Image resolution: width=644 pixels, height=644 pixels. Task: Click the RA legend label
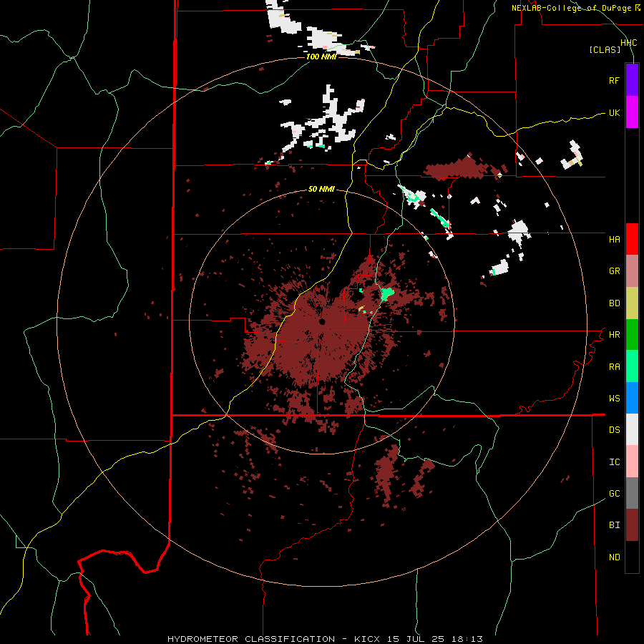click(x=614, y=367)
